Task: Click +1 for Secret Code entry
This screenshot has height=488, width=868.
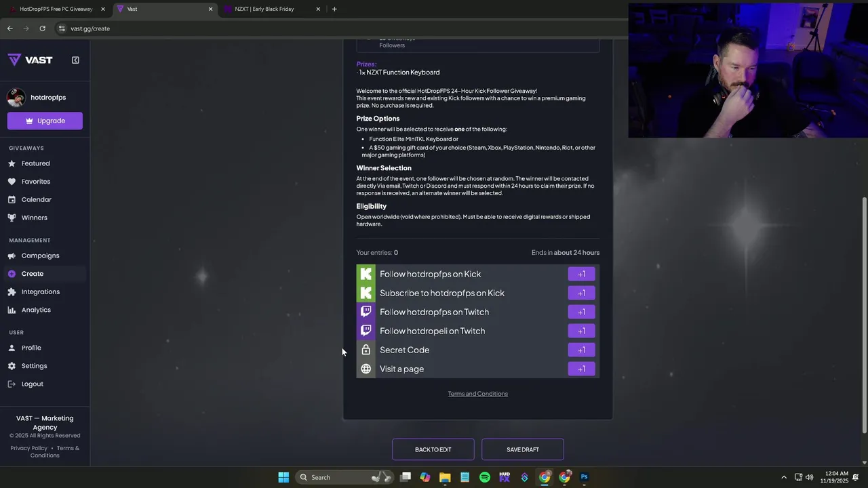Action: point(581,350)
